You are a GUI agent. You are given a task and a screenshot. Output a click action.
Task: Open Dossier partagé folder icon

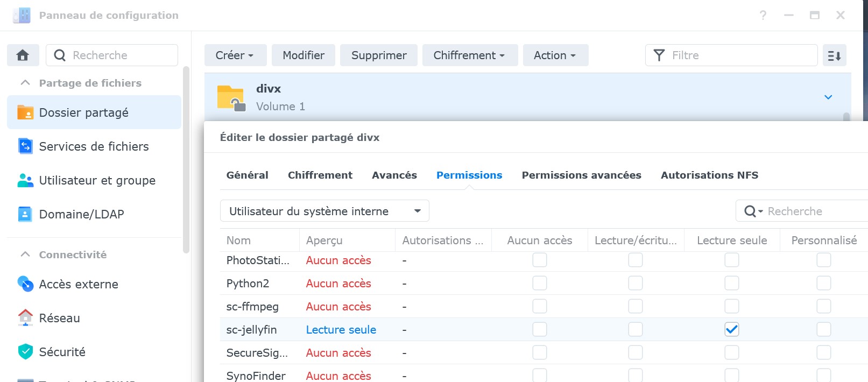(x=25, y=112)
